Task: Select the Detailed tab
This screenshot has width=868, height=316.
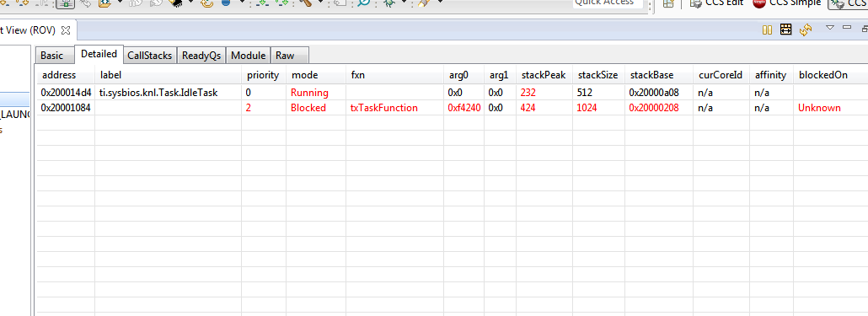Action: pyautogui.click(x=99, y=54)
